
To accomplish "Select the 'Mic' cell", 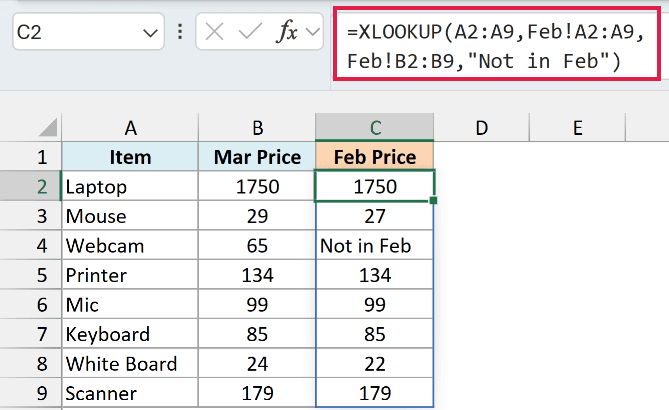I will point(130,304).
